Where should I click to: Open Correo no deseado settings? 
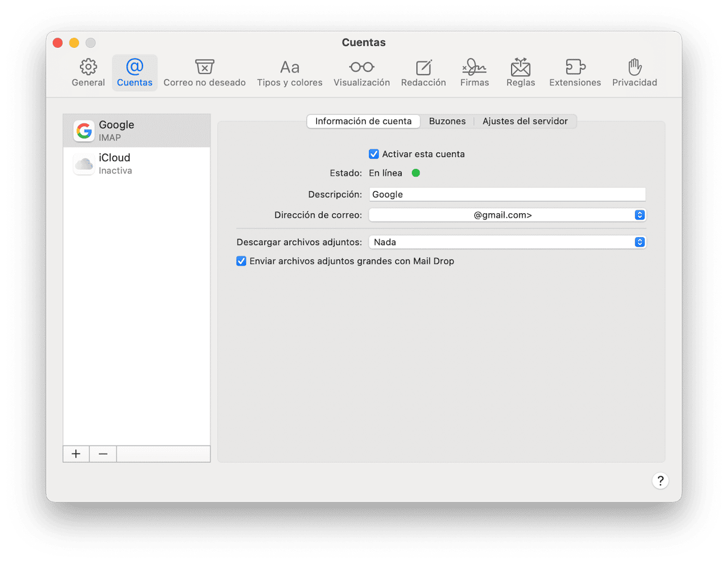pyautogui.click(x=205, y=73)
